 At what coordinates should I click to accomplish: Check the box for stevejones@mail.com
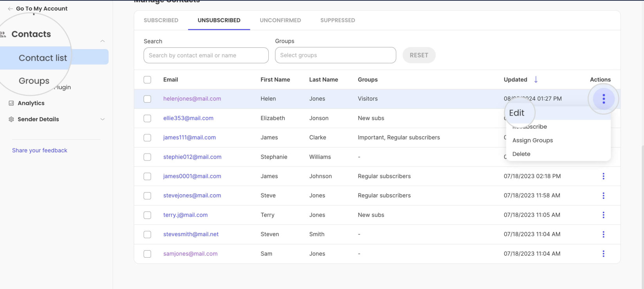(x=147, y=195)
